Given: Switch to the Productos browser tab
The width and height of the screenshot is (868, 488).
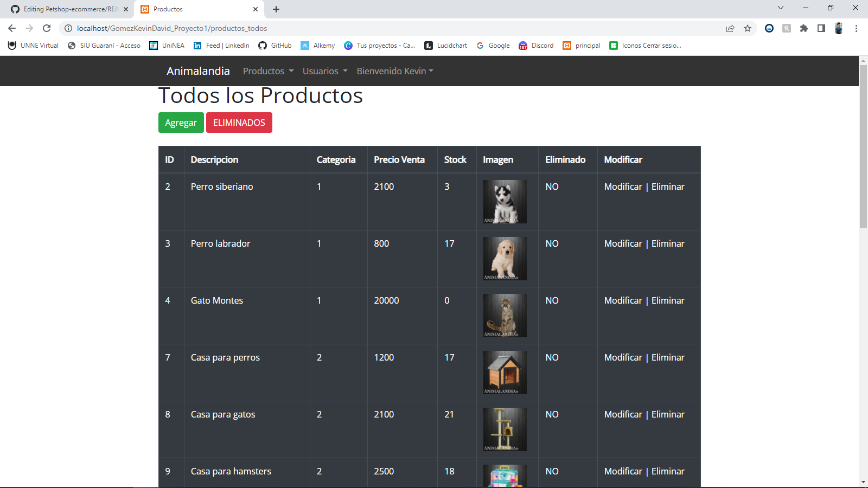Looking at the screenshot, I should click(x=195, y=9).
